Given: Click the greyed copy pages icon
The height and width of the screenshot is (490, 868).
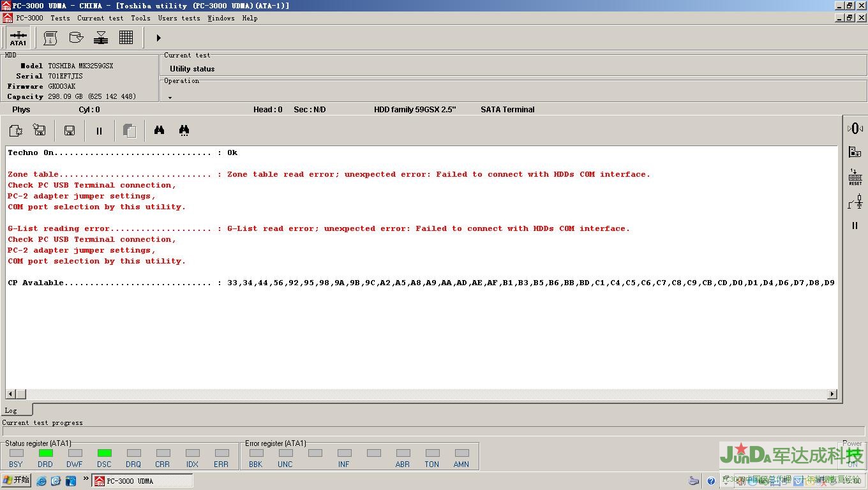Looking at the screenshot, I should (x=130, y=131).
